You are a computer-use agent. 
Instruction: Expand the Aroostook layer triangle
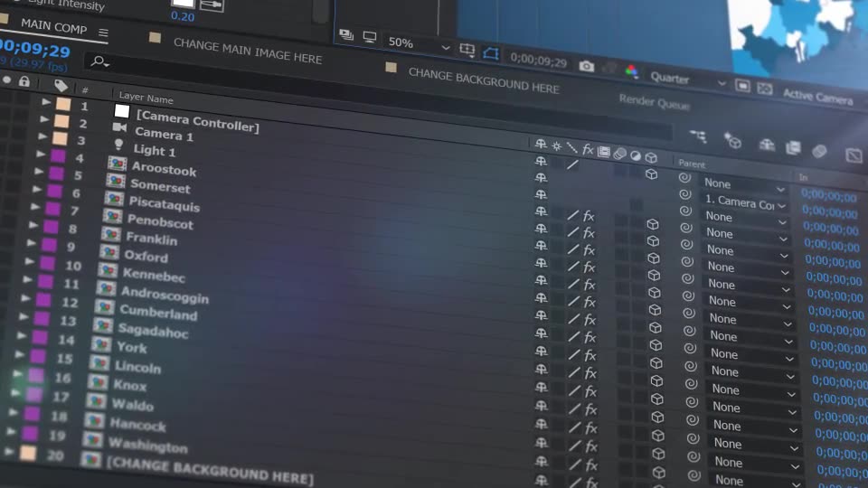(x=41, y=154)
